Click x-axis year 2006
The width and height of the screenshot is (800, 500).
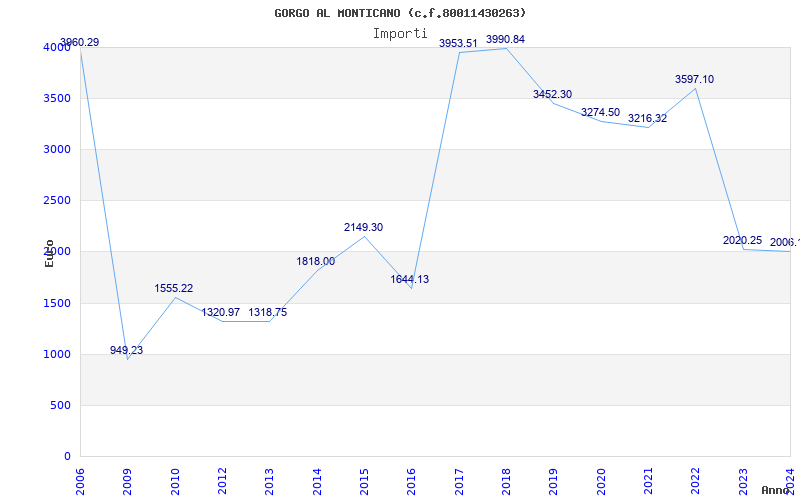pos(80,481)
